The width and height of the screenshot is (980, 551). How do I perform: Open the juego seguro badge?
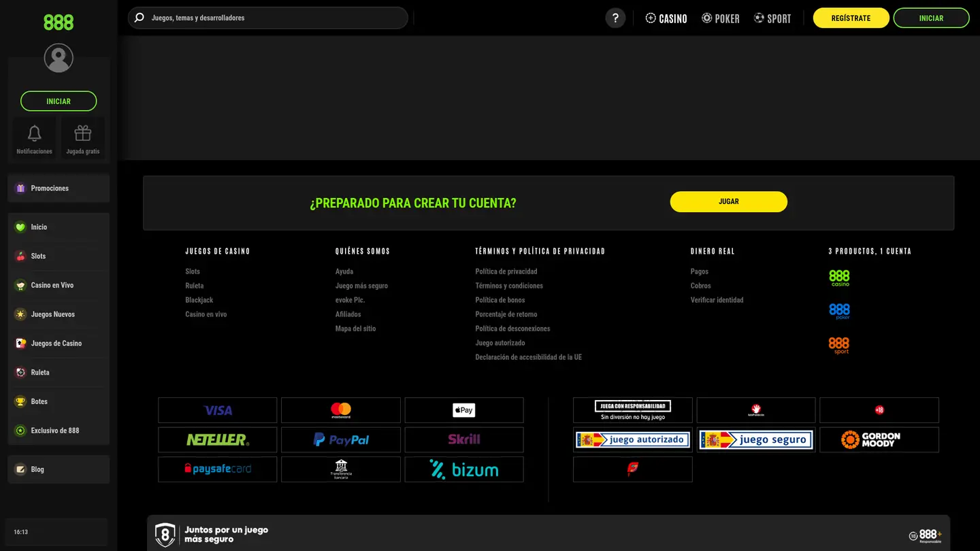tap(756, 439)
